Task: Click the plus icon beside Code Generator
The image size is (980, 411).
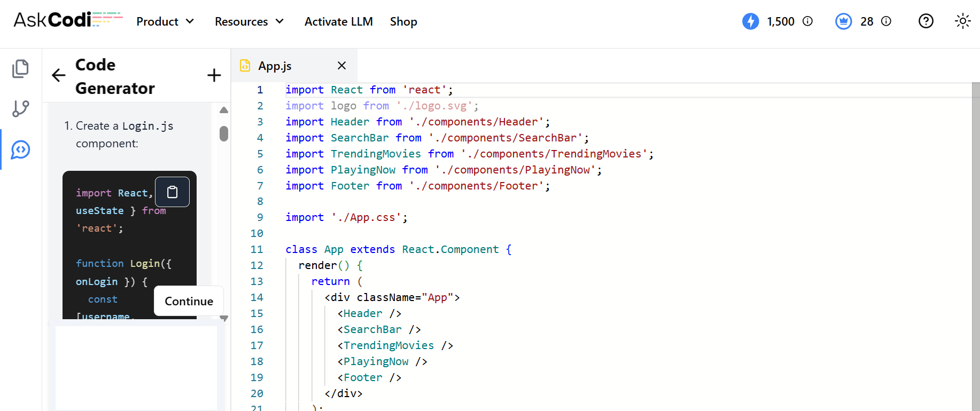Action: pyautogui.click(x=214, y=75)
